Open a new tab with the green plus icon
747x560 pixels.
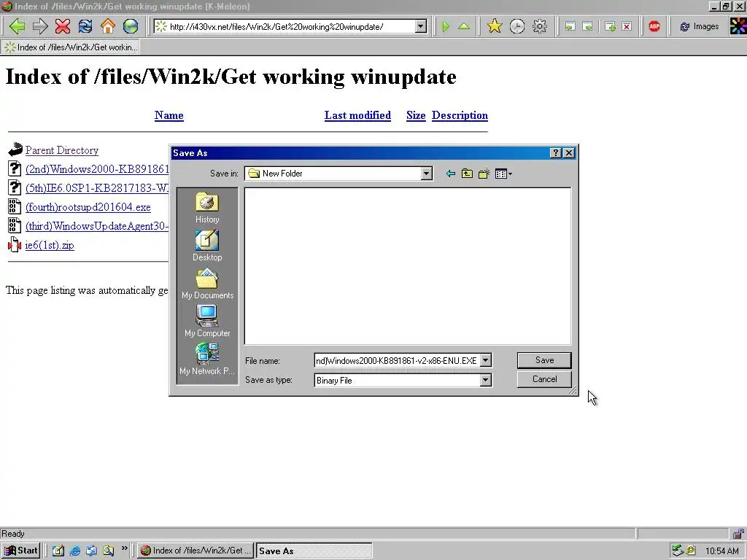[611, 27]
